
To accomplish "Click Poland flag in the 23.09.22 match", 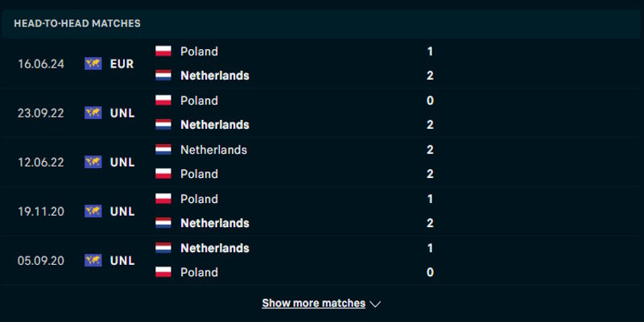I will click(163, 101).
